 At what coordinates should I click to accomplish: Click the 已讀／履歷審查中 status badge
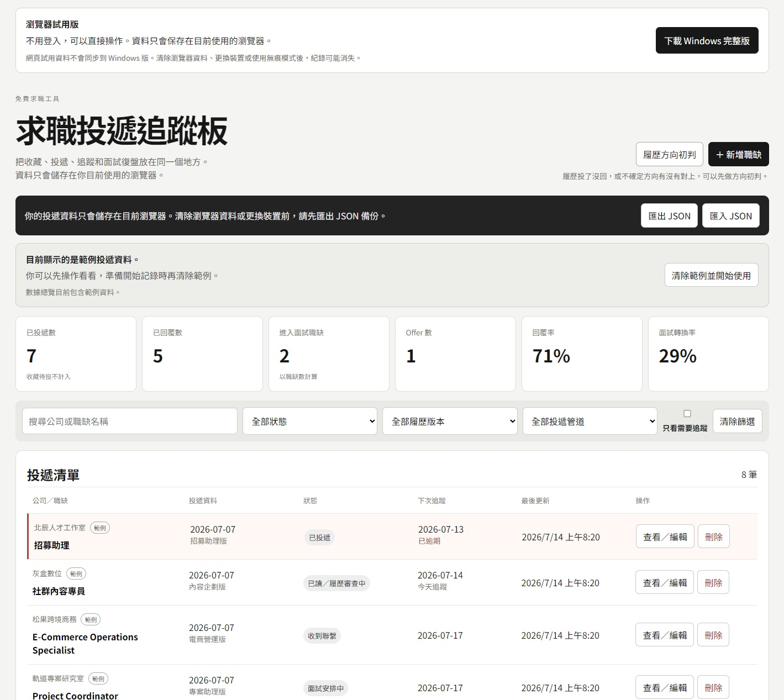(x=336, y=583)
